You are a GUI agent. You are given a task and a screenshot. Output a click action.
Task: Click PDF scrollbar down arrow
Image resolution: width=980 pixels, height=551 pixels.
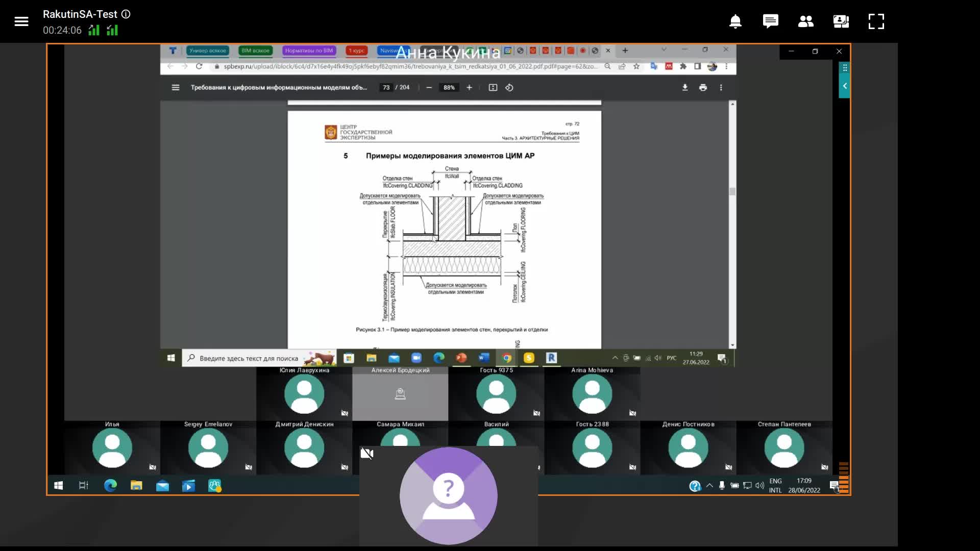coord(732,345)
